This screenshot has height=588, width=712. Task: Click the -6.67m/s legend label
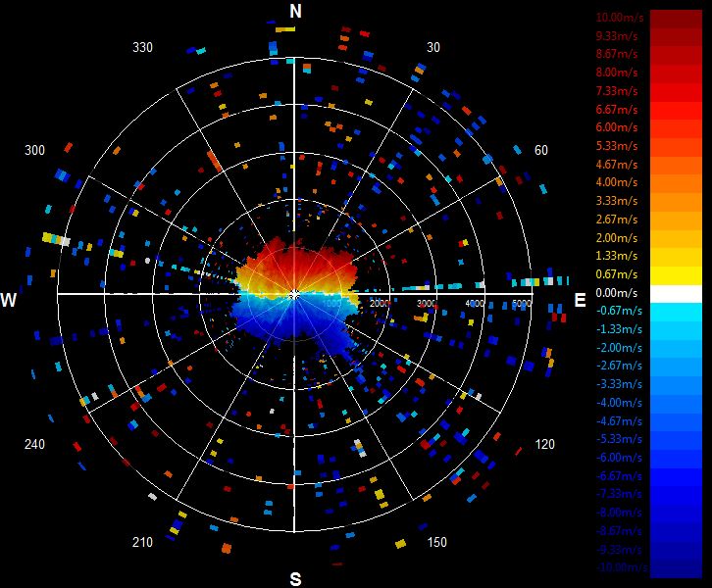coord(620,476)
